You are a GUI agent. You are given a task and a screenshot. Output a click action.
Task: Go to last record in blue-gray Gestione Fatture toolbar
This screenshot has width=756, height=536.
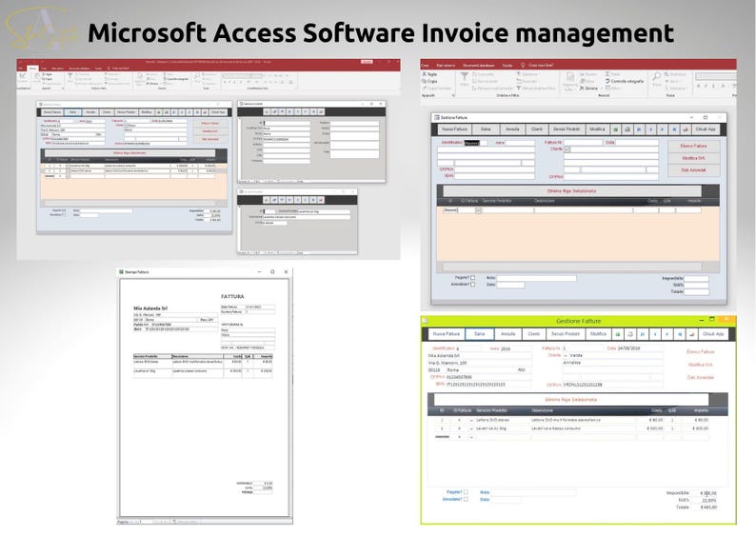(x=674, y=129)
